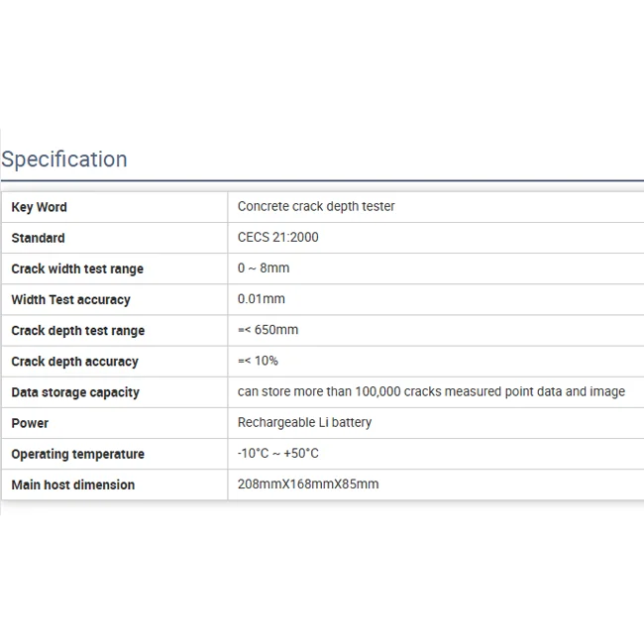Click the 208mmX168mmX85mm dimension value
The width and height of the screenshot is (644, 644).
(308, 483)
